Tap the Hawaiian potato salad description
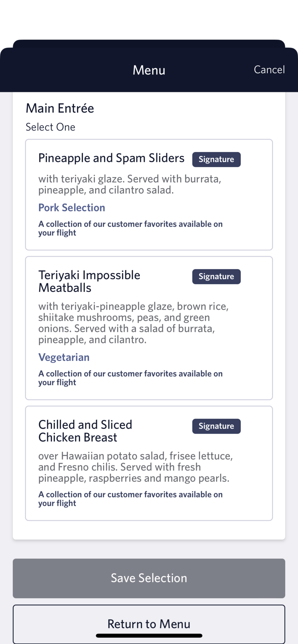The width and height of the screenshot is (298, 644). pyautogui.click(x=135, y=467)
